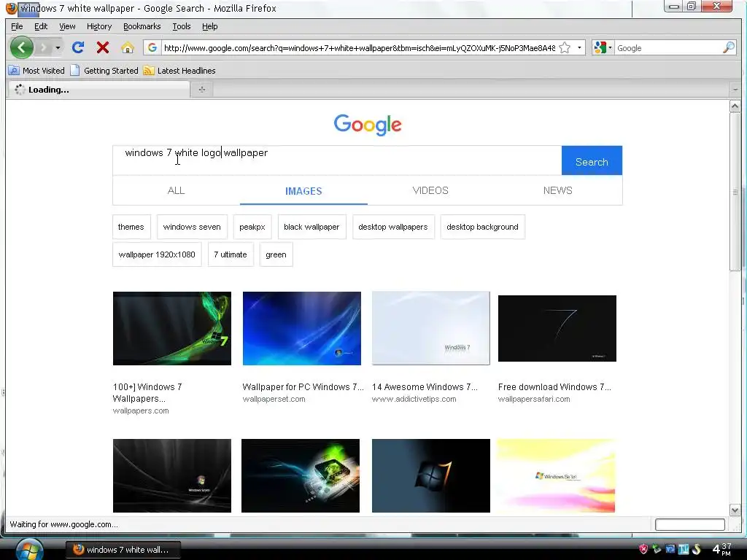Click the blue Search button
Image resolution: width=747 pixels, height=560 pixels.
(592, 160)
